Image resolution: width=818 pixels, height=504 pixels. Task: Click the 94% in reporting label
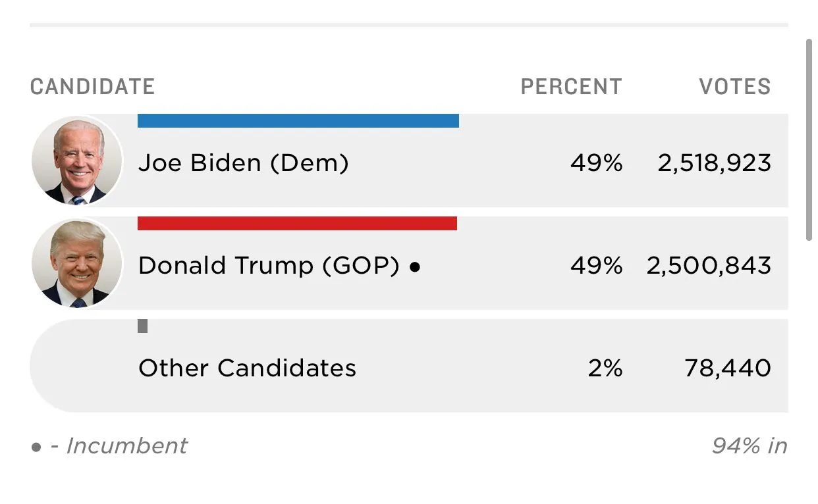tap(749, 445)
